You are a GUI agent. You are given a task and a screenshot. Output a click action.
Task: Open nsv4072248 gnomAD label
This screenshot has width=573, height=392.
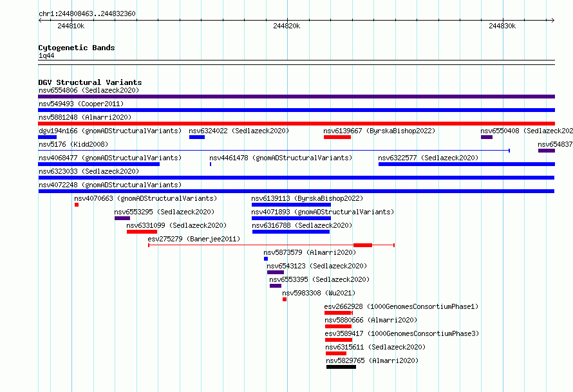(110, 185)
